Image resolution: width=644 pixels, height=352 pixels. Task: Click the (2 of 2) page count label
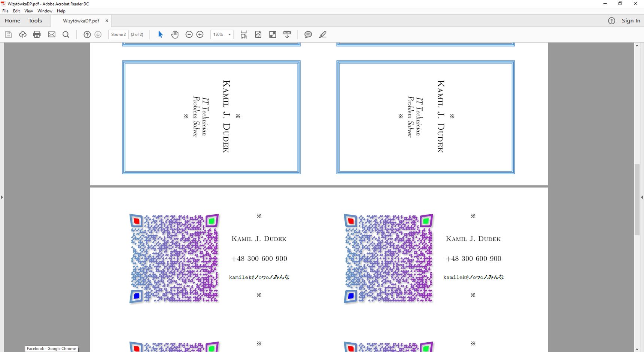tap(137, 34)
